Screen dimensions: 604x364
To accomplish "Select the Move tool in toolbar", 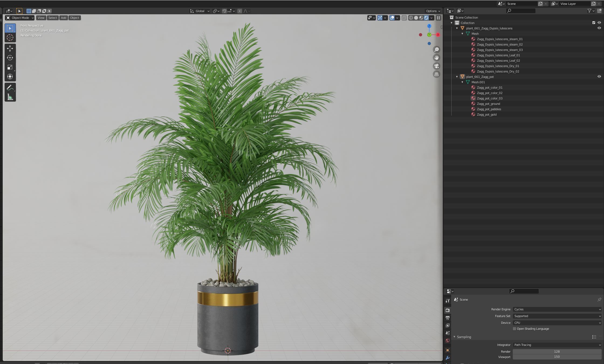I will click(10, 48).
